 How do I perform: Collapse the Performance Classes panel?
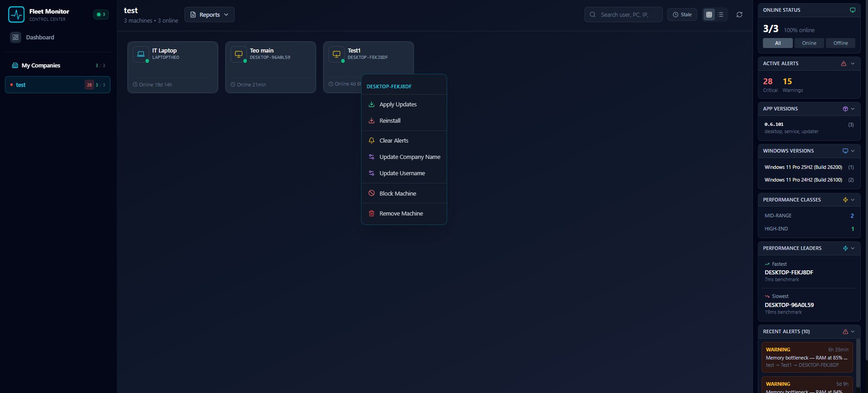click(853, 200)
